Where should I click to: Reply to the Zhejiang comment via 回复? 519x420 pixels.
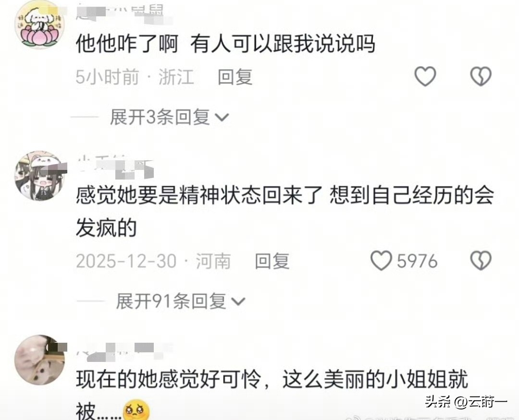[235, 77]
